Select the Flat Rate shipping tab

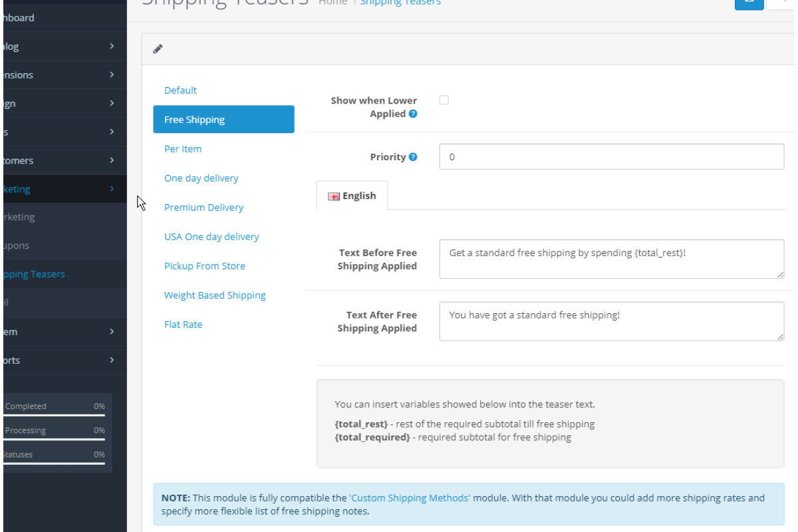pyautogui.click(x=183, y=325)
